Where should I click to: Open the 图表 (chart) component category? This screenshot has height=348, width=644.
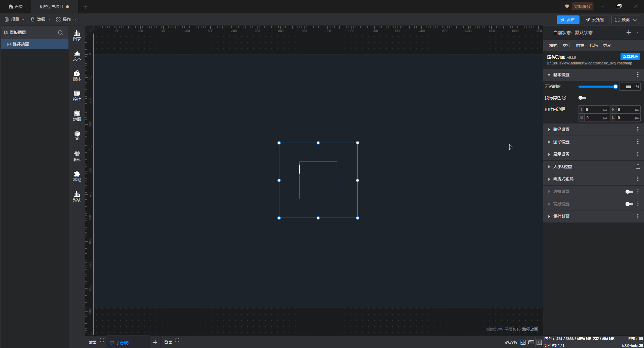pyautogui.click(x=77, y=35)
